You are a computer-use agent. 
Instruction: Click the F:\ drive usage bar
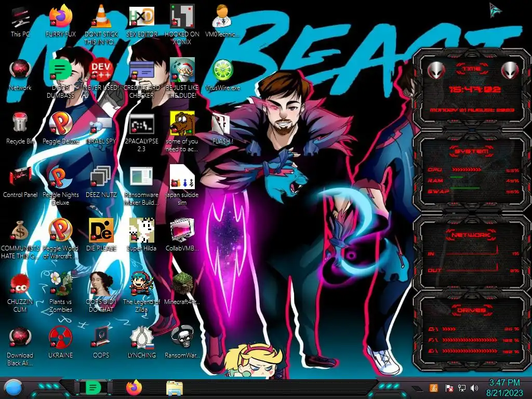click(x=470, y=340)
